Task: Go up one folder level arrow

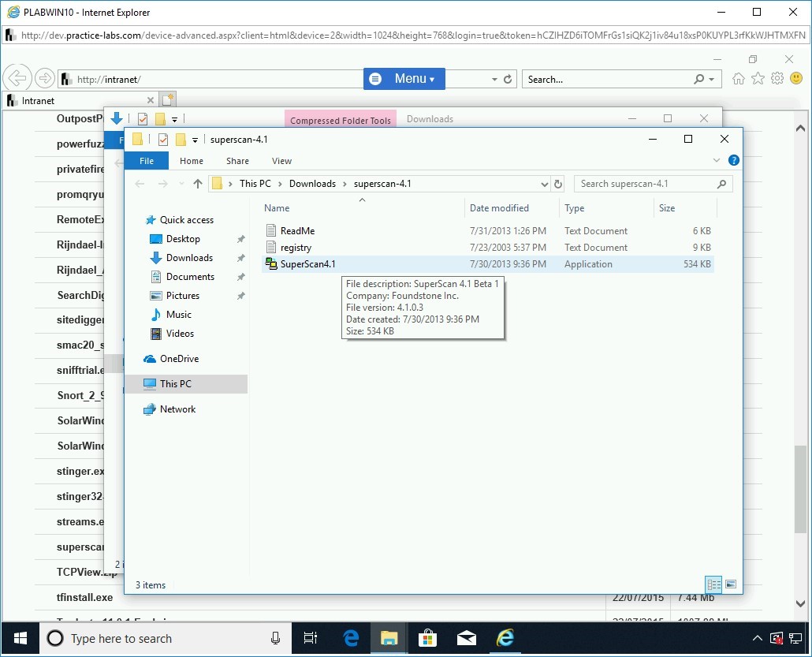Action: pos(198,184)
